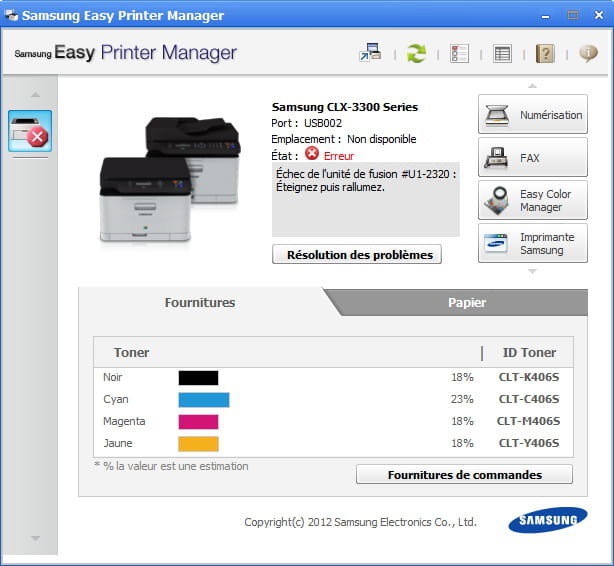Image resolution: width=614 pixels, height=566 pixels.
Task: Select the printer with error in sidebar
Action: point(30,131)
